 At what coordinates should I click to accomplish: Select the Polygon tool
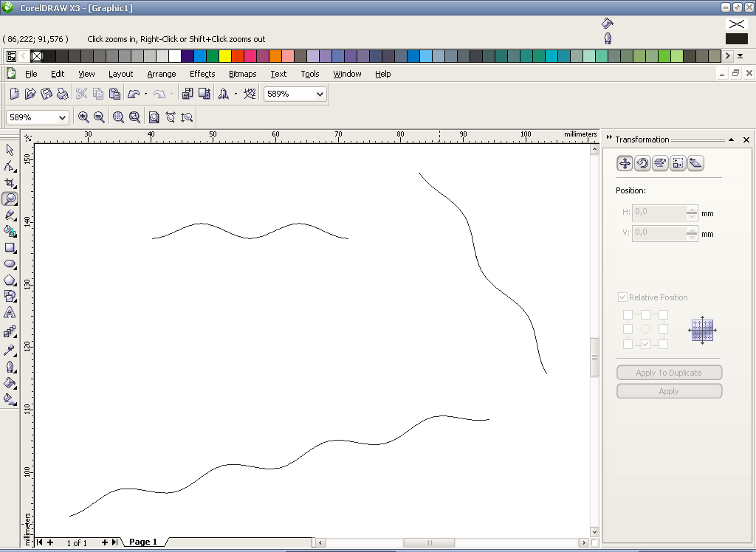[x=10, y=280]
